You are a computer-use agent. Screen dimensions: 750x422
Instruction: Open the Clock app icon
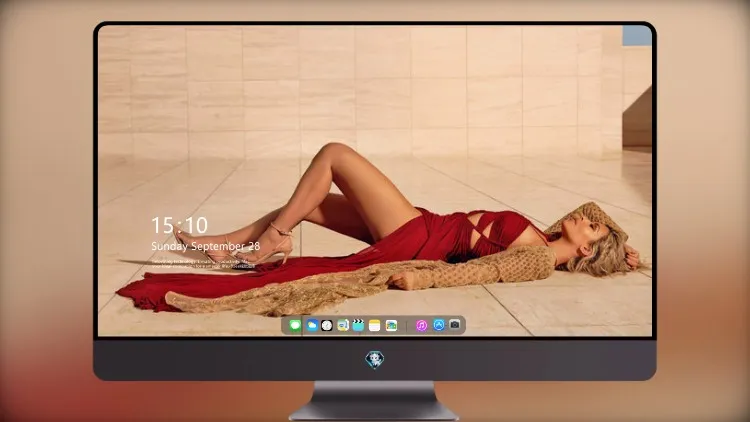pyautogui.click(x=327, y=325)
